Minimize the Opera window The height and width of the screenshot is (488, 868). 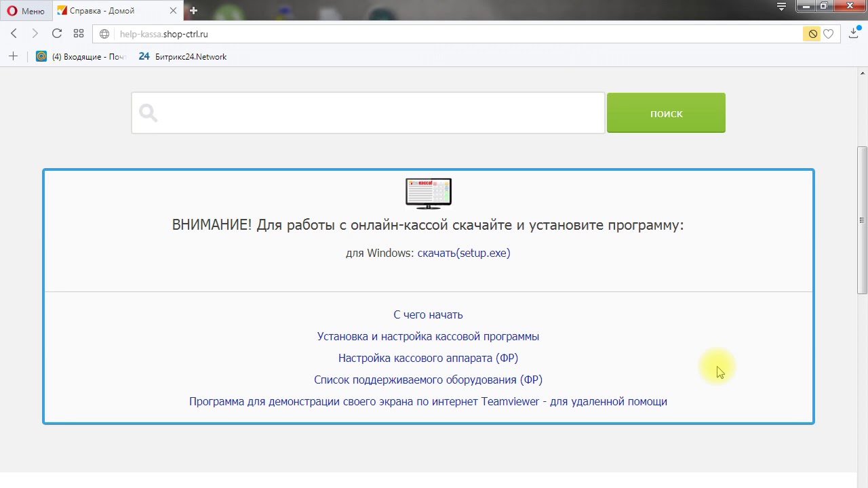[x=806, y=6]
